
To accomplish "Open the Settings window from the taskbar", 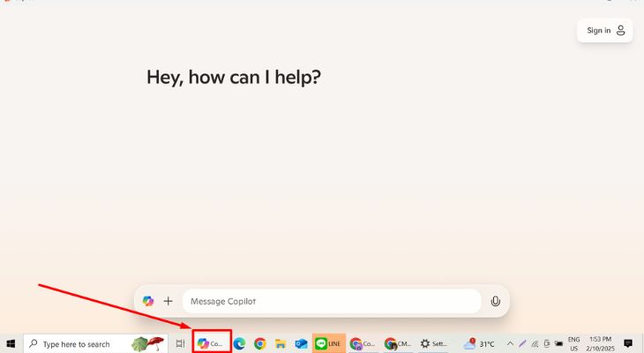I will pos(434,343).
